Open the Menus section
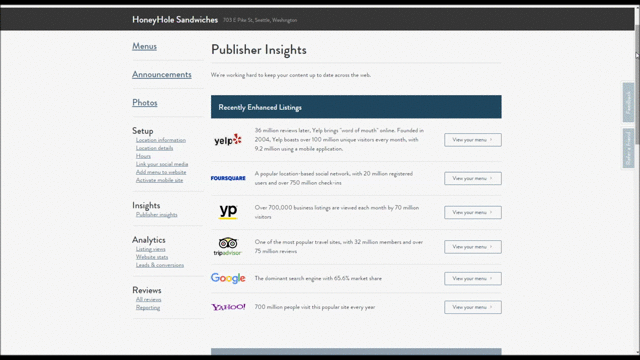 click(x=144, y=47)
